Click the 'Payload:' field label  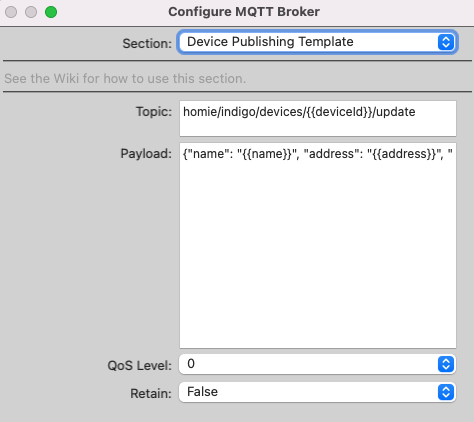click(146, 154)
